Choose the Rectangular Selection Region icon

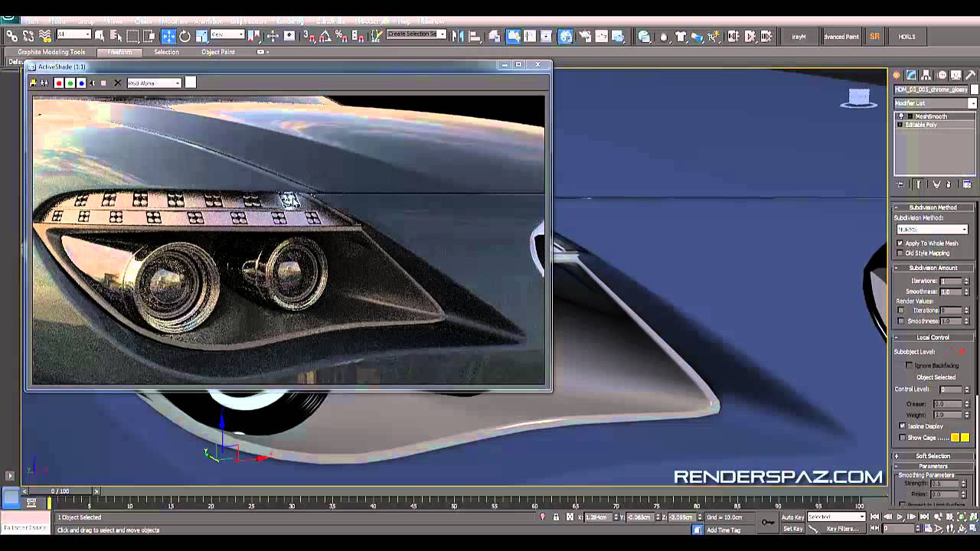point(133,36)
